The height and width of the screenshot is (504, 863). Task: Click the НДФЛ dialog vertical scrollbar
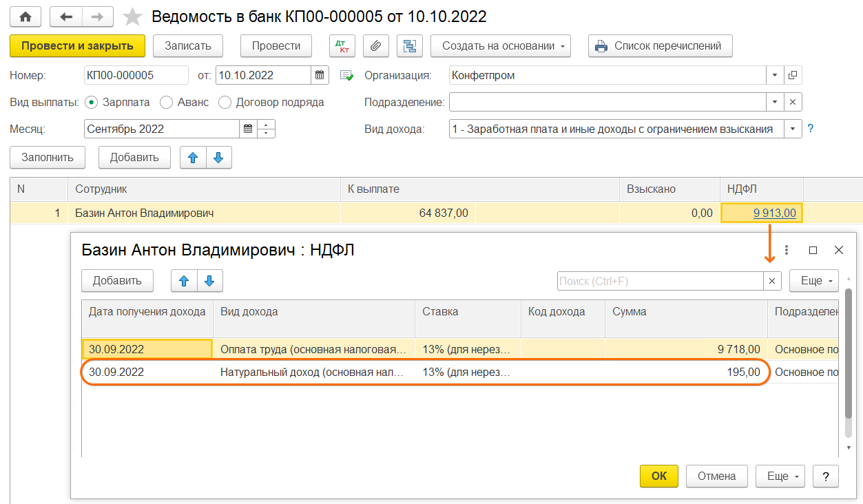tap(849, 365)
